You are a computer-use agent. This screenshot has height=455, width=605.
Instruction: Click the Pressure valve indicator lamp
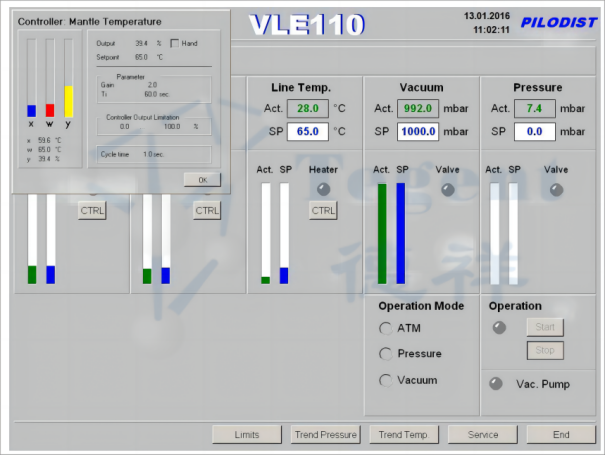click(556, 189)
